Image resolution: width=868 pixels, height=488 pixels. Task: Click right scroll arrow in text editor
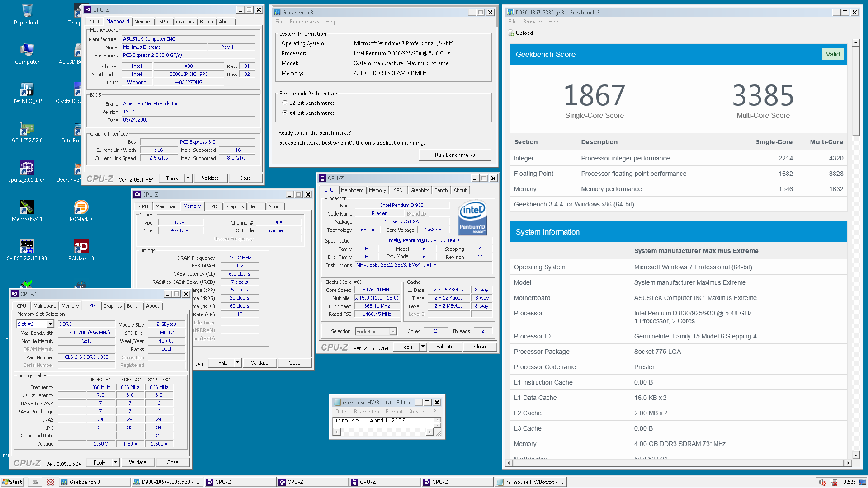point(429,432)
